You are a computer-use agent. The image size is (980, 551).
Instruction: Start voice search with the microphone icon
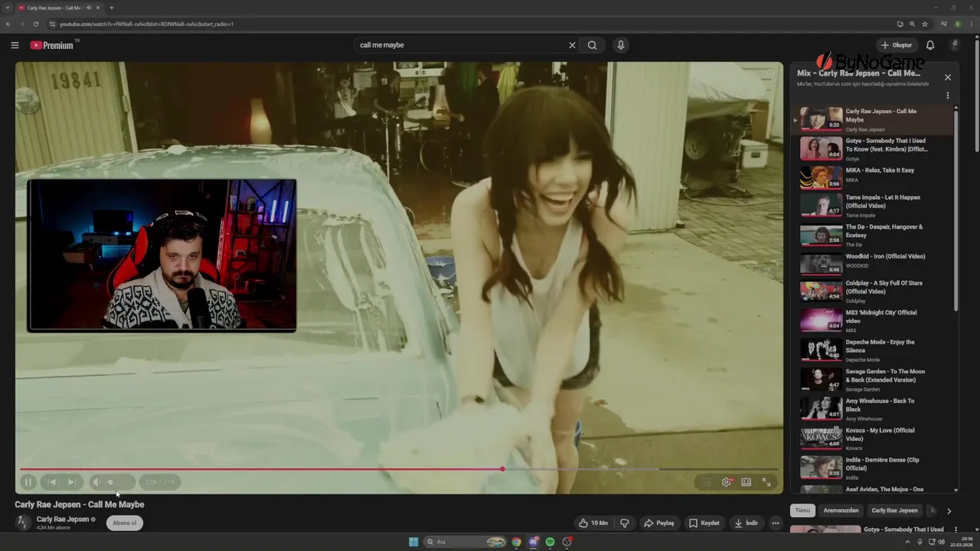621,45
